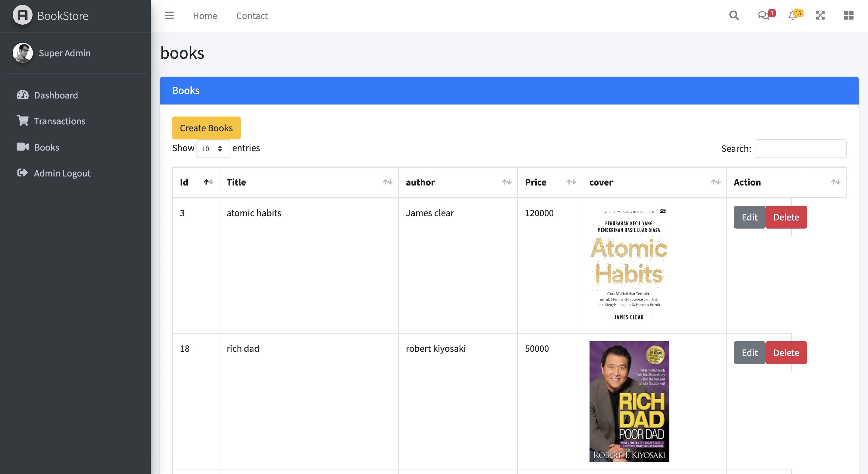Open Transactions in the sidebar
Image resolution: width=868 pixels, height=474 pixels.
coord(60,121)
